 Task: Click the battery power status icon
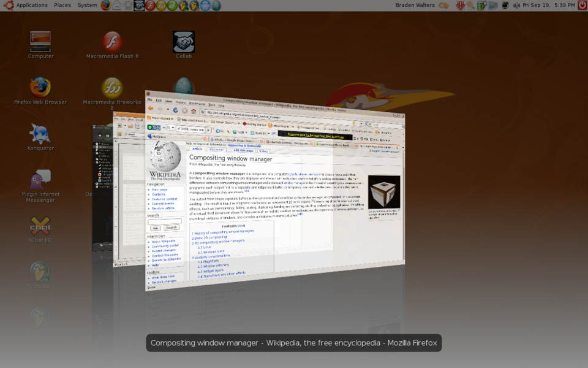coord(481,6)
